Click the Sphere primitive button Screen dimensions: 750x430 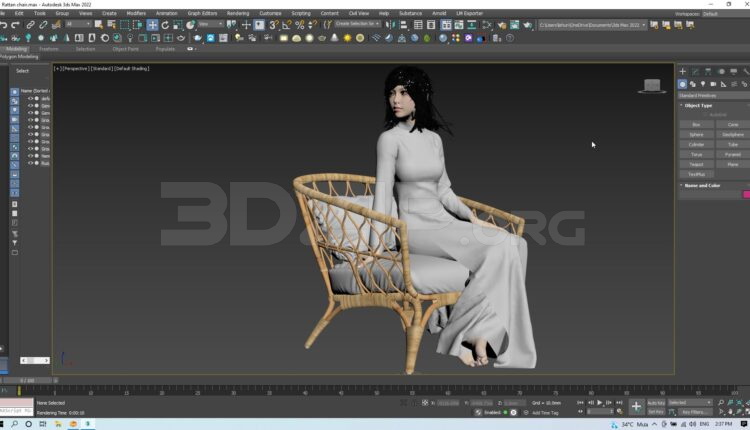click(x=696, y=134)
